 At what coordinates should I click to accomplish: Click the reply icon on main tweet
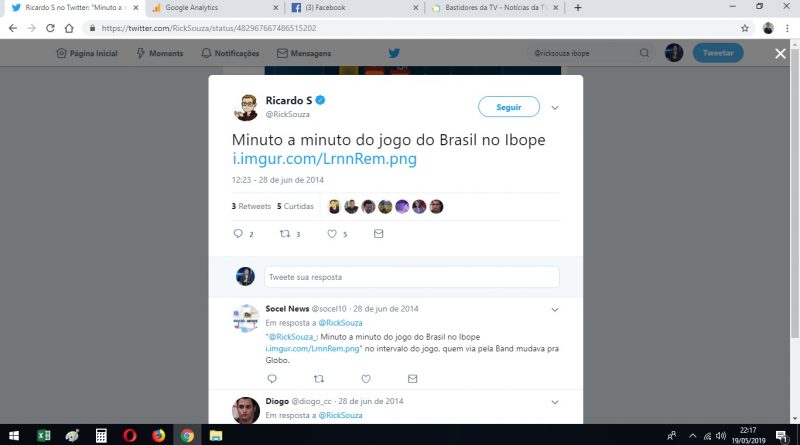(x=238, y=234)
